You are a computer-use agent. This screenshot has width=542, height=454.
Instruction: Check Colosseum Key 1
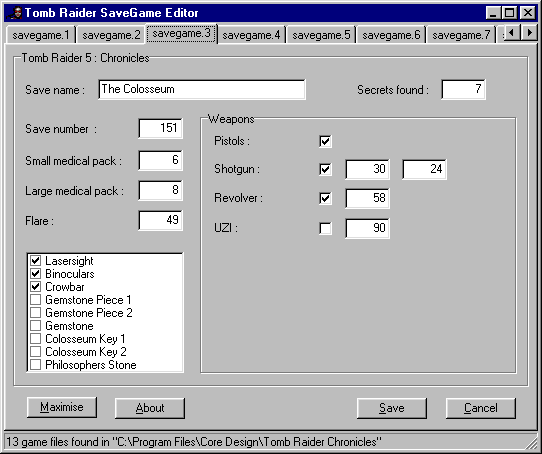click(36, 339)
